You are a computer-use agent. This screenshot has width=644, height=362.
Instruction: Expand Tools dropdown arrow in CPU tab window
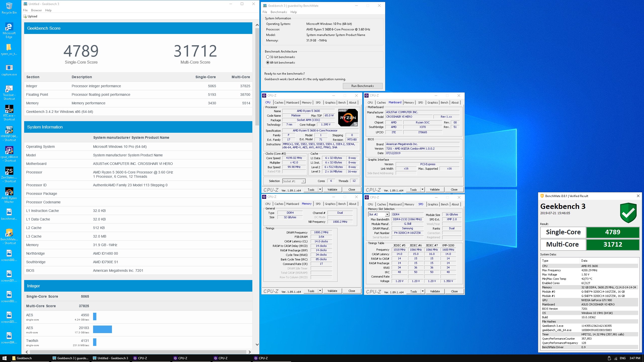(x=320, y=190)
